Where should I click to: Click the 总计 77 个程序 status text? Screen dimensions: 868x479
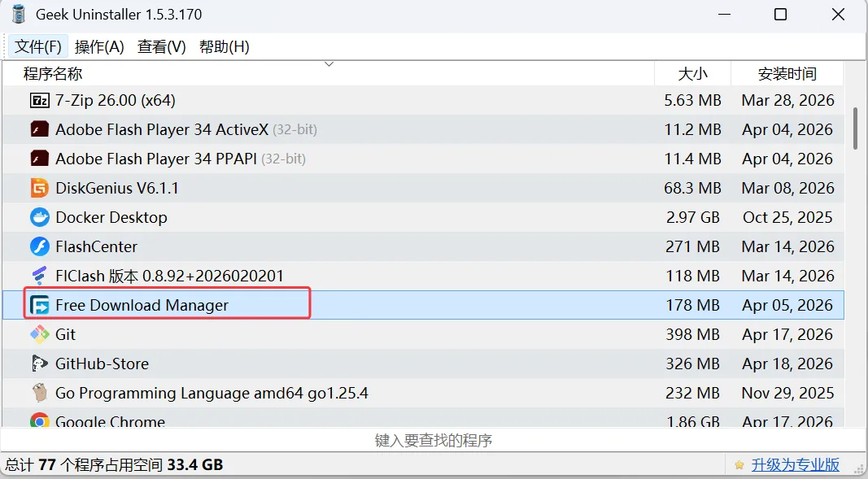click(x=114, y=464)
